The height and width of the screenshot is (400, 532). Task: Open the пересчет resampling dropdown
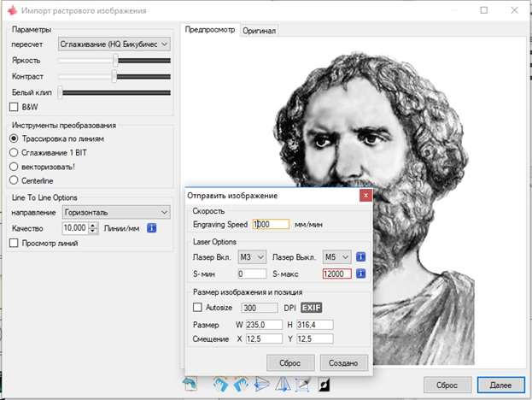pos(114,44)
